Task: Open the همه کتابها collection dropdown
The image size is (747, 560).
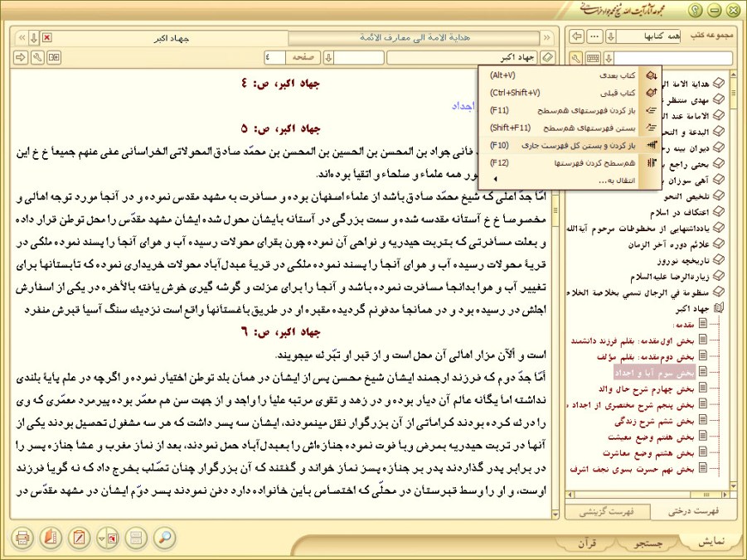Action: point(649,36)
